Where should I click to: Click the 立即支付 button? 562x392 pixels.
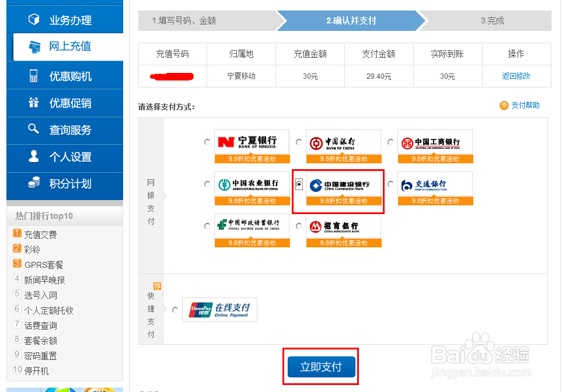[321, 367]
